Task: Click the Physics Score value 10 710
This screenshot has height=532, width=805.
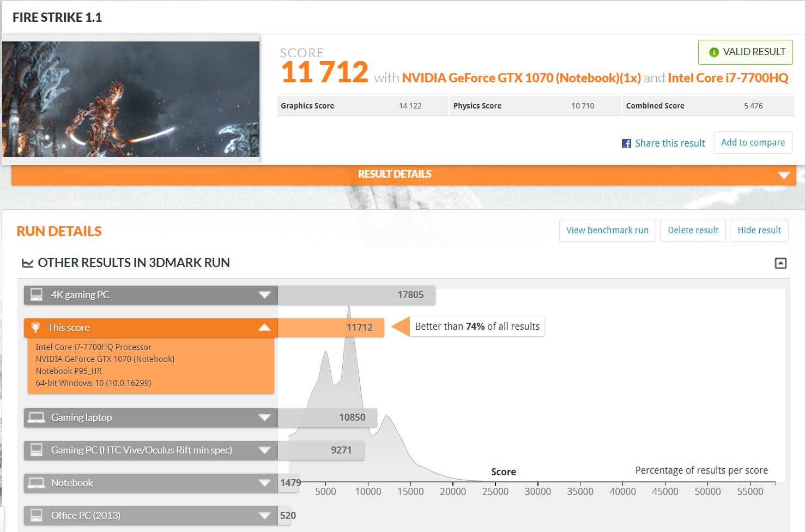Action: pyautogui.click(x=583, y=106)
